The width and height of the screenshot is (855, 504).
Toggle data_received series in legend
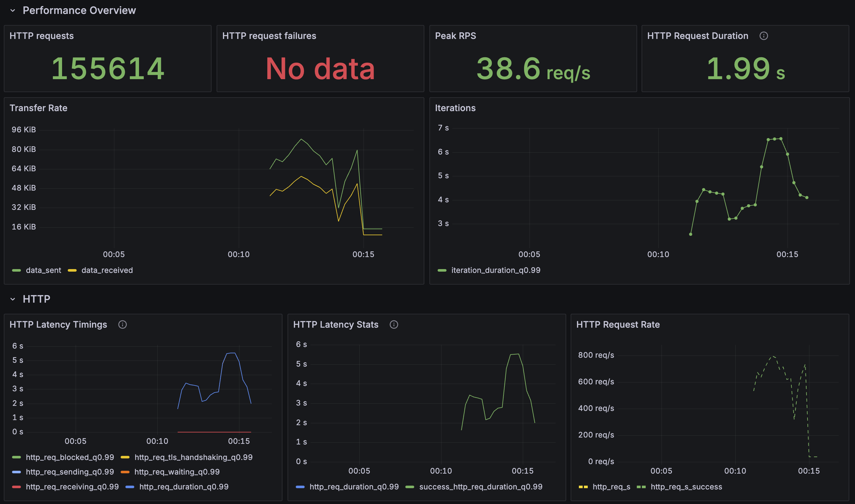(107, 270)
